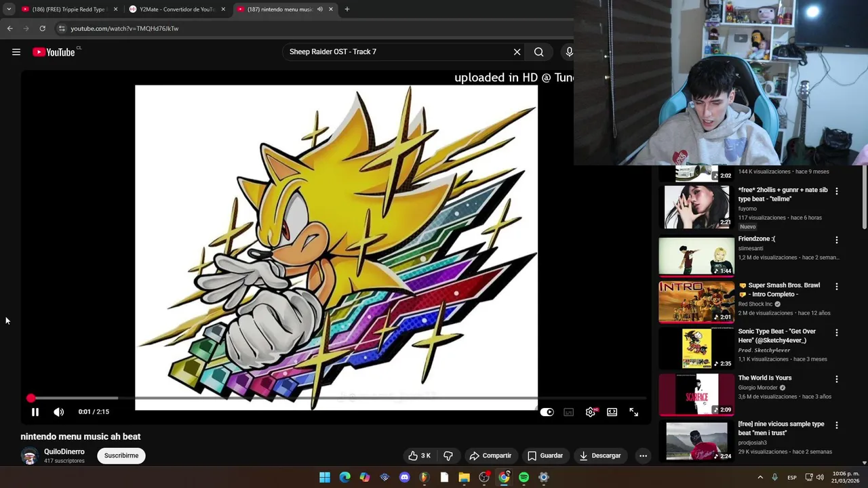Open options for The World Is Yours video
Viewport: 868px width, 488px height.
coord(836,379)
